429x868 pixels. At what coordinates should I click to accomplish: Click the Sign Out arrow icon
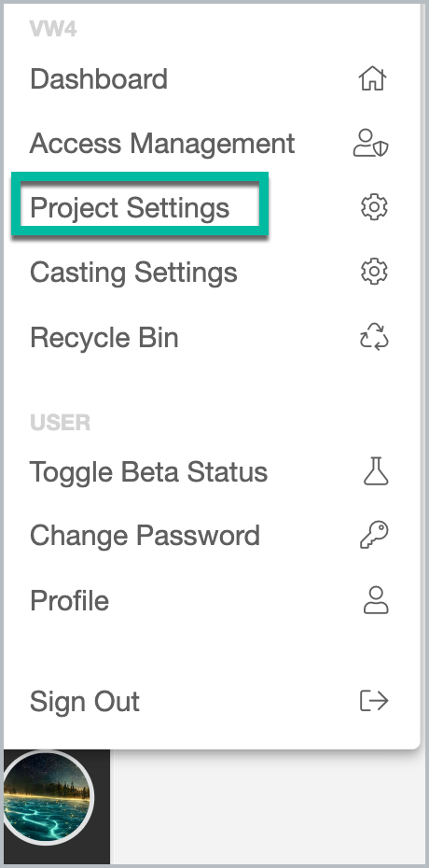[x=374, y=701]
